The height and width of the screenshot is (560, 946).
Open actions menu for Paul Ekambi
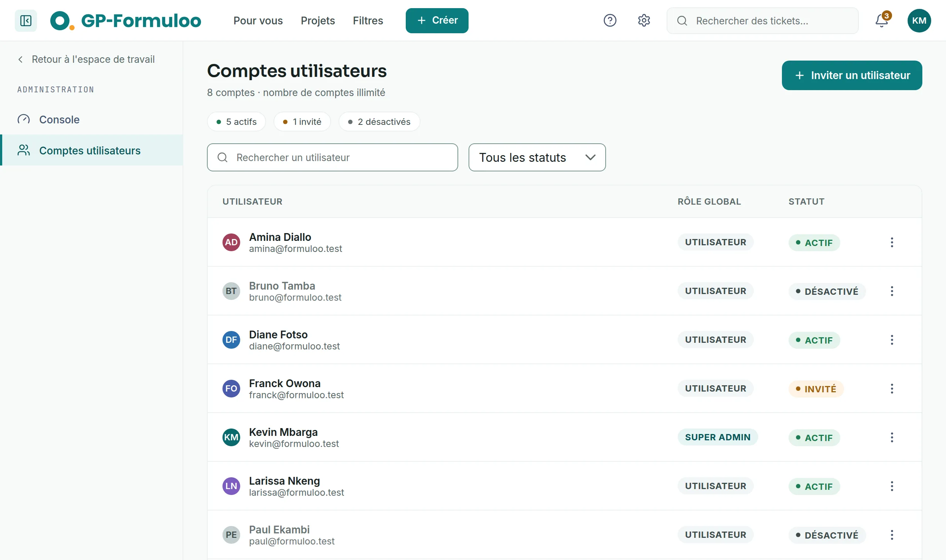coord(892,535)
